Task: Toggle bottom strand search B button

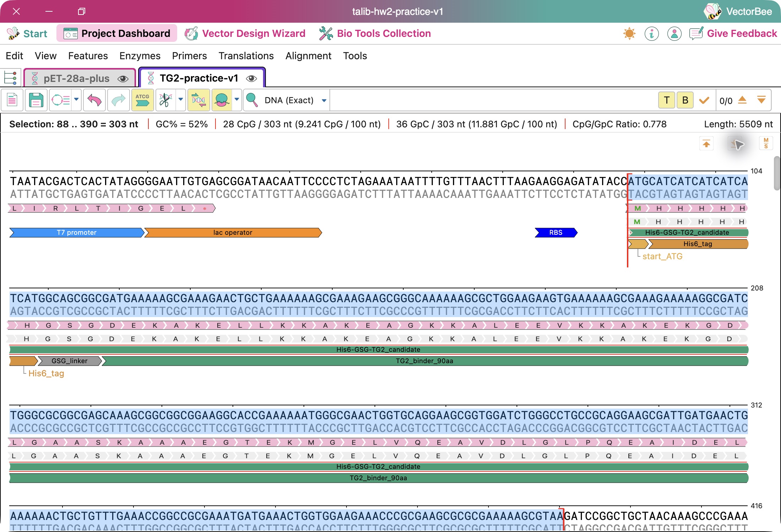Action: pyautogui.click(x=685, y=100)
